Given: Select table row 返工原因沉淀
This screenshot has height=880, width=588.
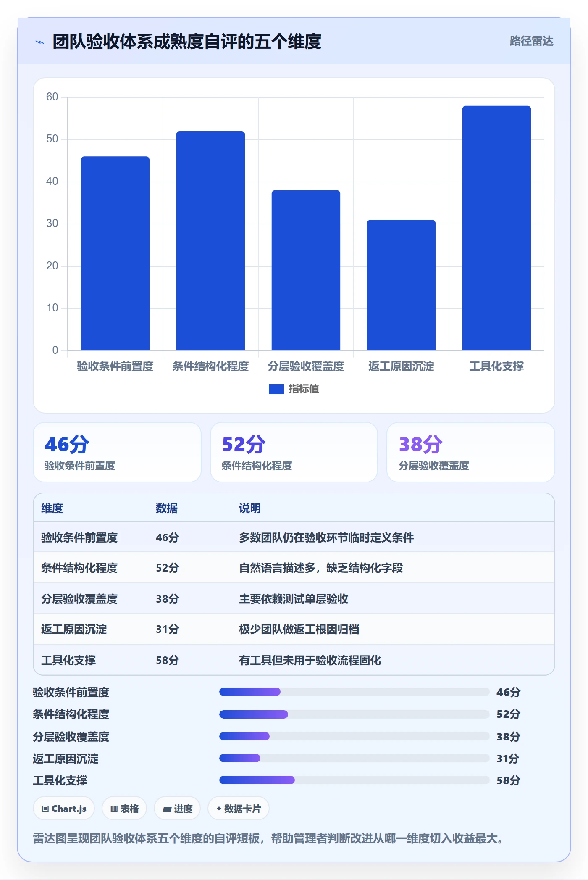Looking at the screenshot, I should point(294,629).
